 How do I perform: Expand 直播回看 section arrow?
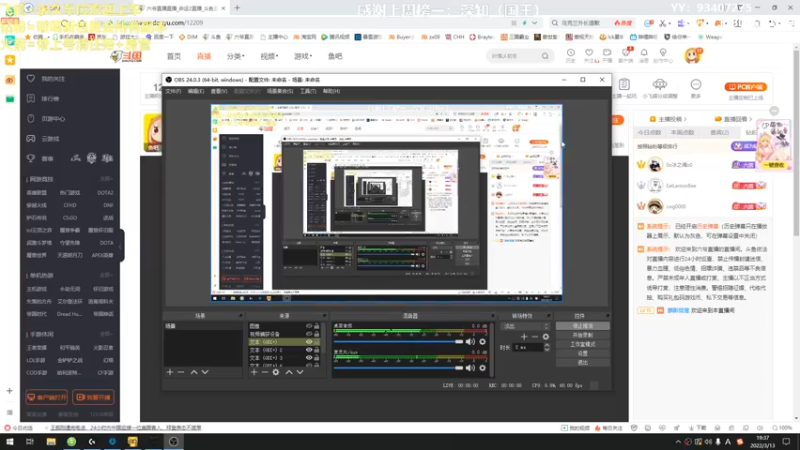[x=750, y=119]
